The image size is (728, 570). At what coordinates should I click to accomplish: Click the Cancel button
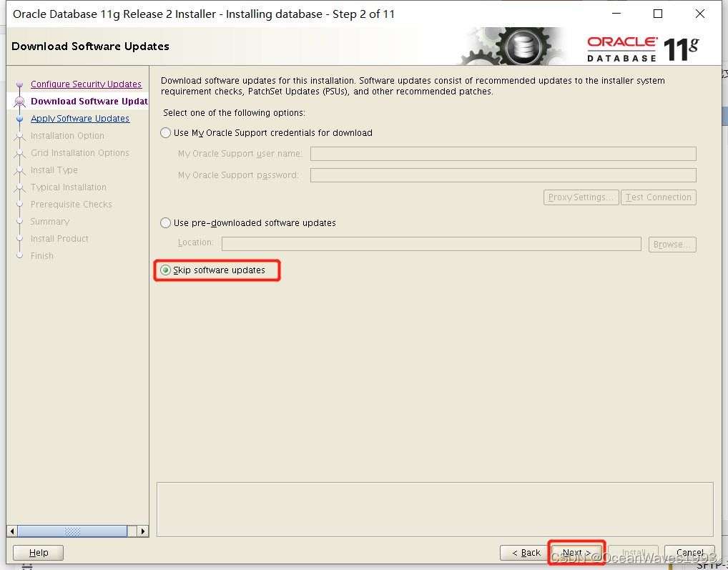(689, 552)
